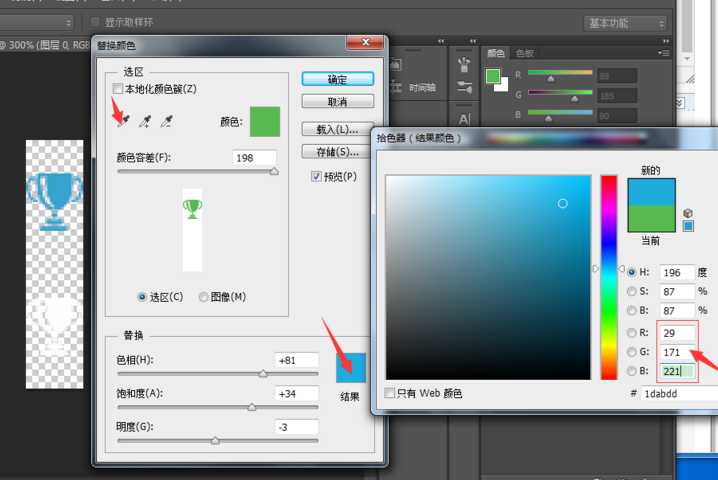
Task: Click the blue trophy on the canvas
Action: click(54, 200)
